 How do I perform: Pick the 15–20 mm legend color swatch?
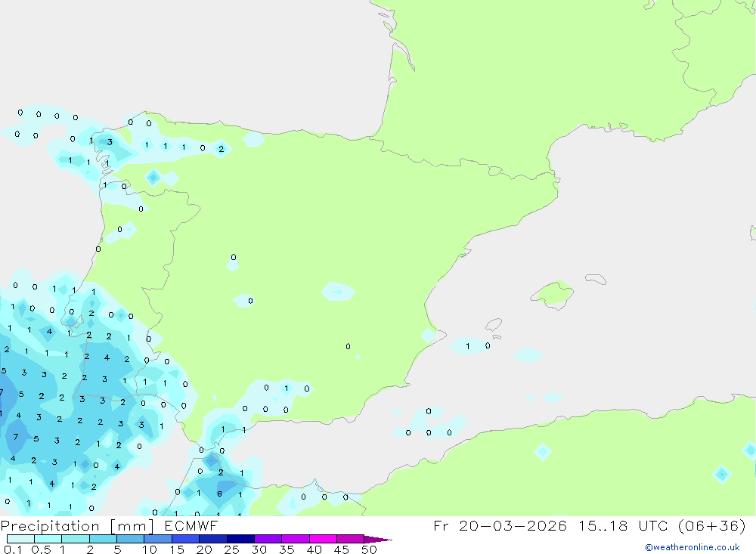point(186,539)
